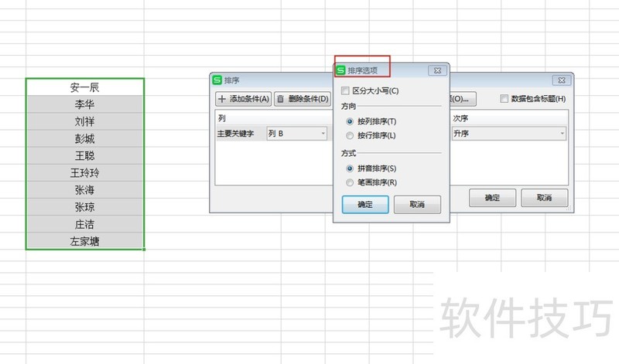This screenshot has width=619, height=364.
Task: Select the 按行排序 radio option
Action: [350, 135]
